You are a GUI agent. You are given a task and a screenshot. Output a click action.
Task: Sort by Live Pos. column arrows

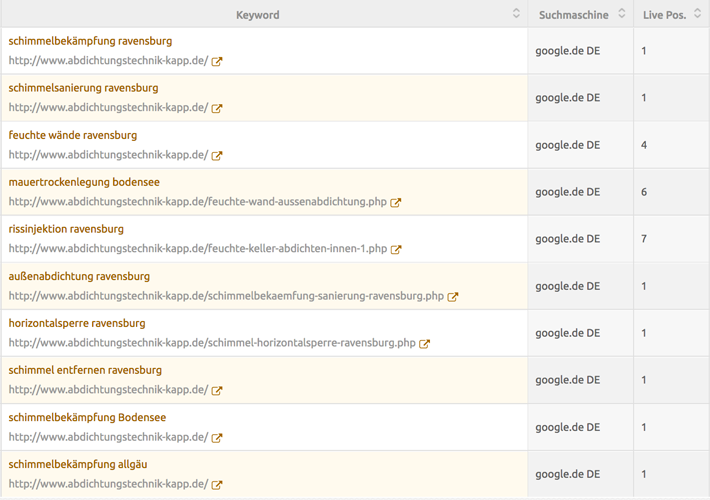698,14
